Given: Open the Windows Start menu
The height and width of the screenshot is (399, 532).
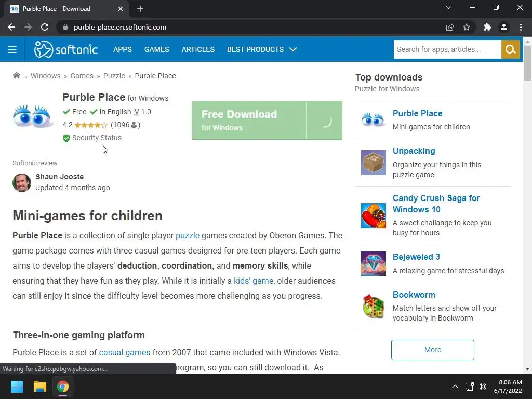Looking at the screenshot, I should [17, 387].
